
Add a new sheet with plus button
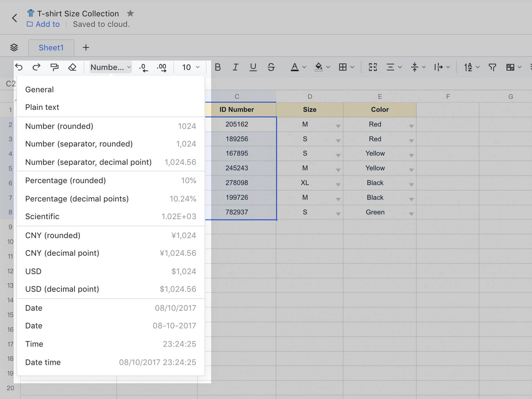(86, 47)
